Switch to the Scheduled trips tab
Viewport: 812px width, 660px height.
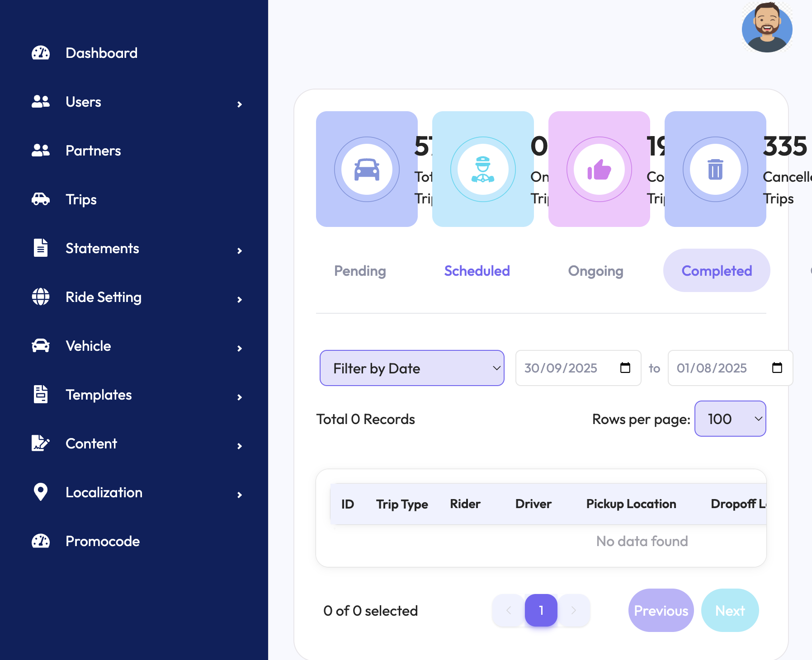tap(477, 271)
